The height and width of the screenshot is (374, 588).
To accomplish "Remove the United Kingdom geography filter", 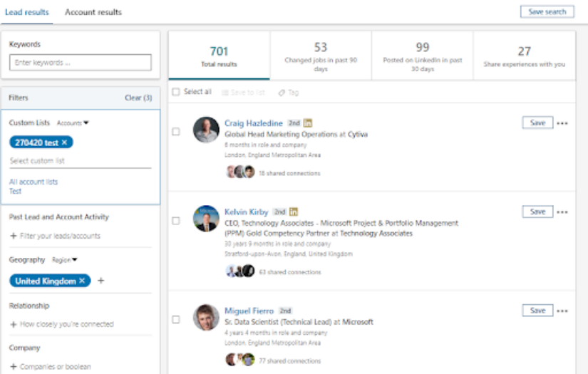I will coord(82,281).
